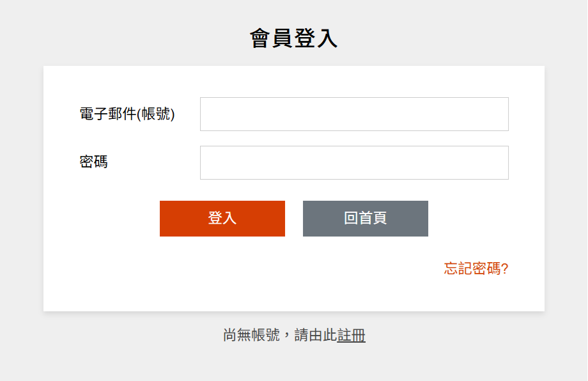Viewport: 588px width, 381px height.
Task: Click the orange-red password recovery text
Action: 476,268
